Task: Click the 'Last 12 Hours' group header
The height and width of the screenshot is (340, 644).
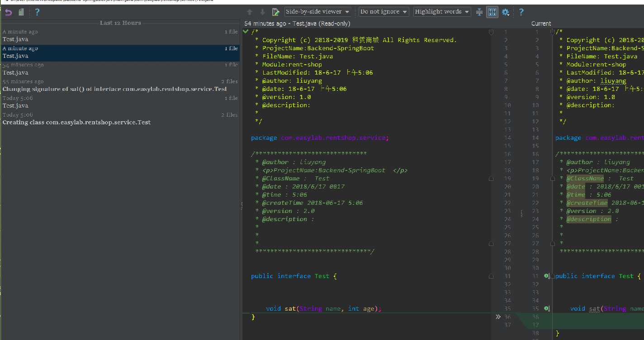Action: 120,23
